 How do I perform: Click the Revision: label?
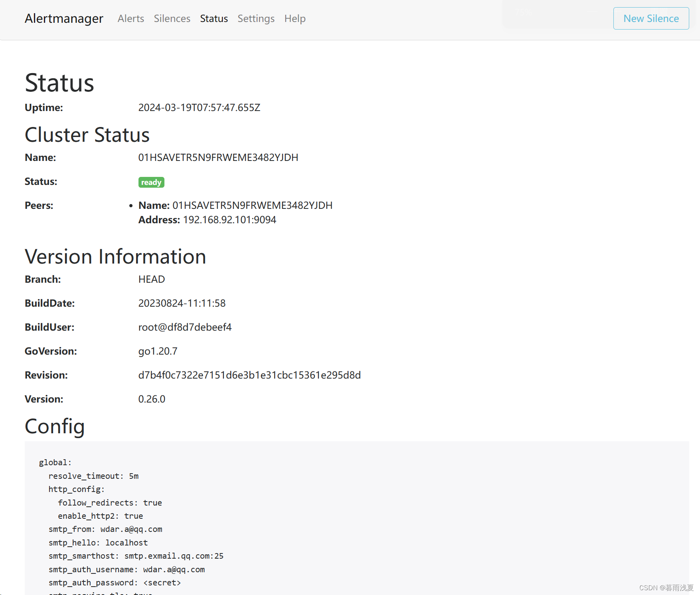coord(46,375)
